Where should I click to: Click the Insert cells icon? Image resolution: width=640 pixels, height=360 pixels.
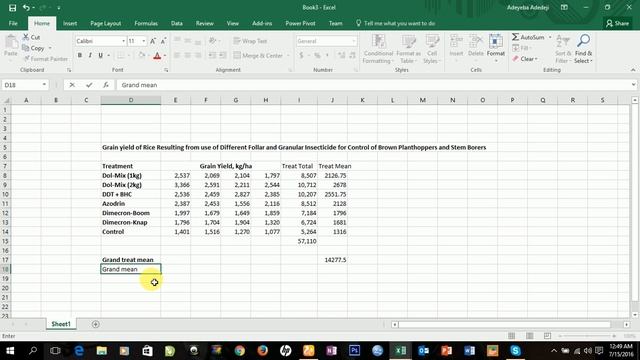[x=456, y=42]
